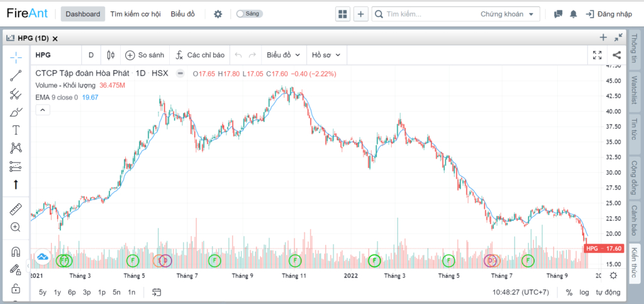Open the Watchlist side tab
Viewport: 644px width, 304px height.
coord(634,91)
